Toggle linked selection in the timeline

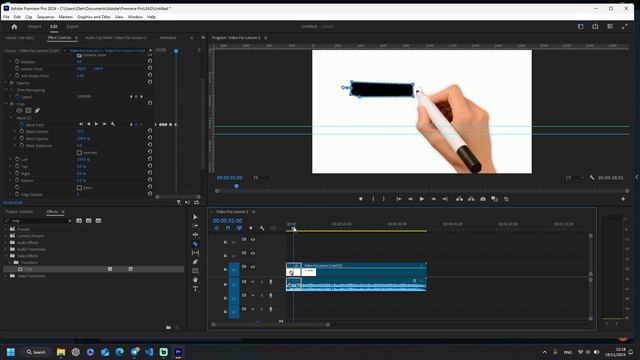tap(239, 228)
